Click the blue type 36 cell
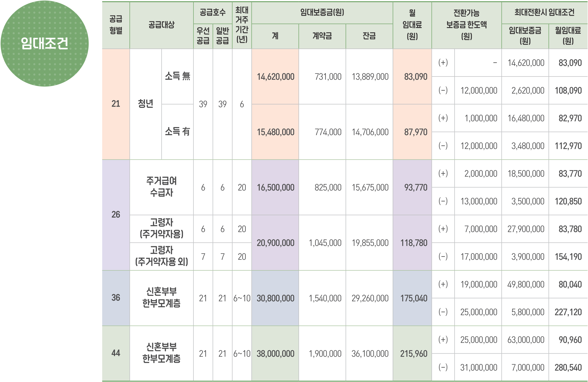 click(x=116, y=298)
